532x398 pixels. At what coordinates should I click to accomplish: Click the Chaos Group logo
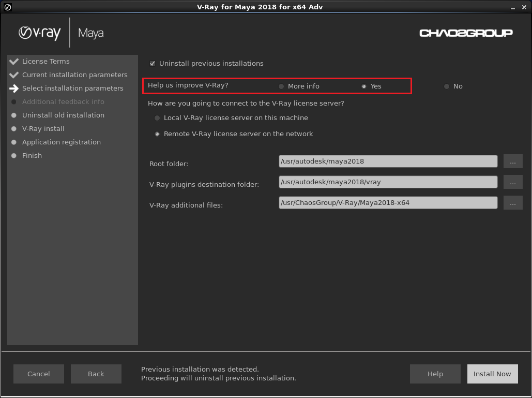pyautogui.click(x=466, y=33)
